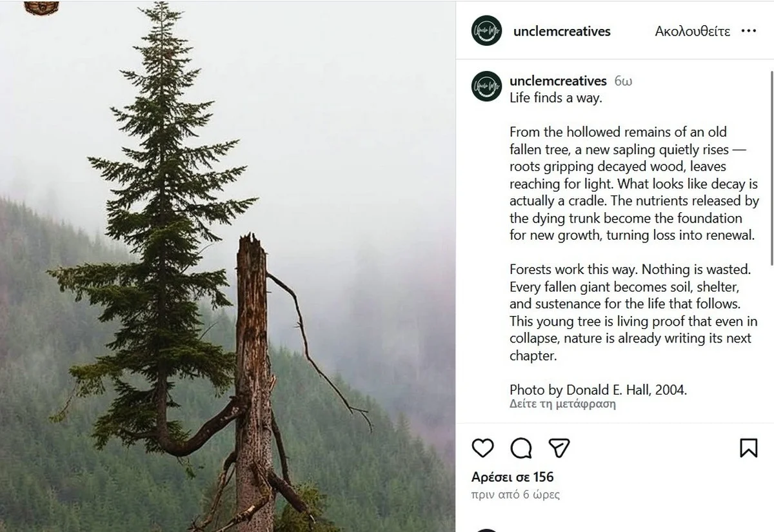Like the post with the heart icon
Viewport: 774px width, 532px height.
(x=482, y=448)
